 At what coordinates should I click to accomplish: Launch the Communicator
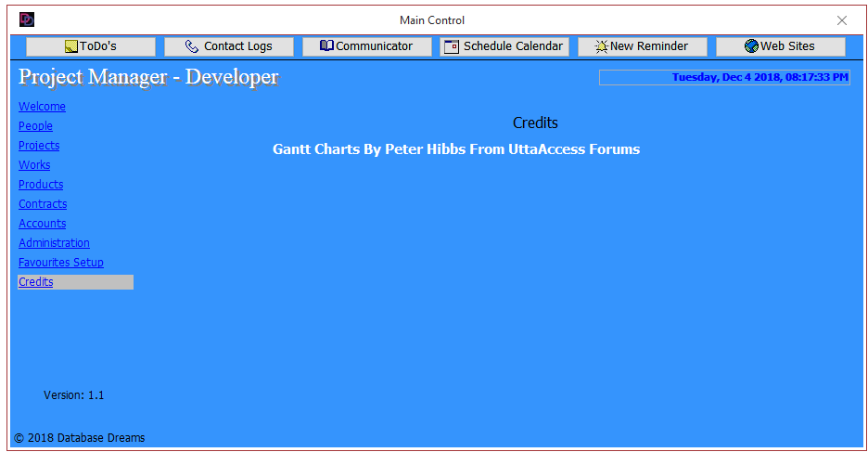(367, 46)
